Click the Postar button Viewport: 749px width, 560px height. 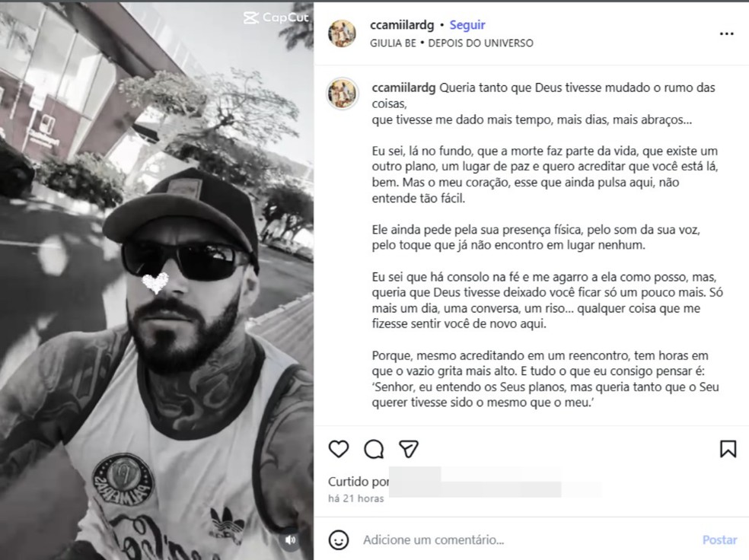[x=719, y=540]
